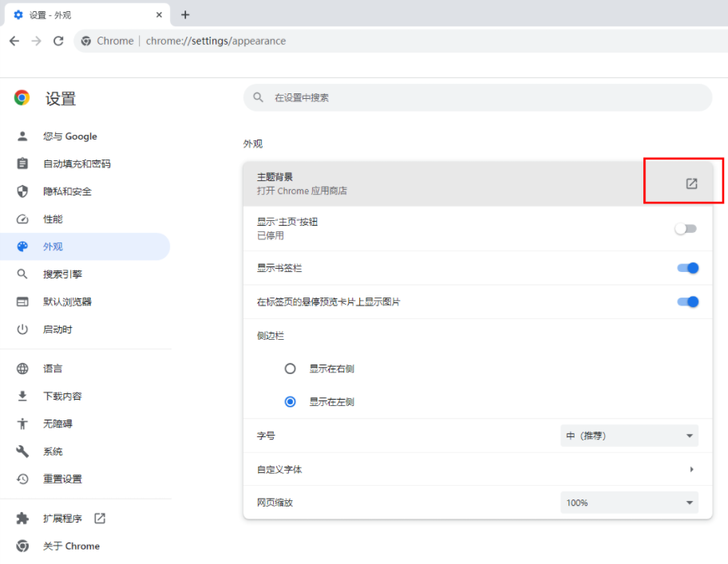728x564 pixels.
Task: Click the back navigation arrow
Action: (x=14, y=41)
